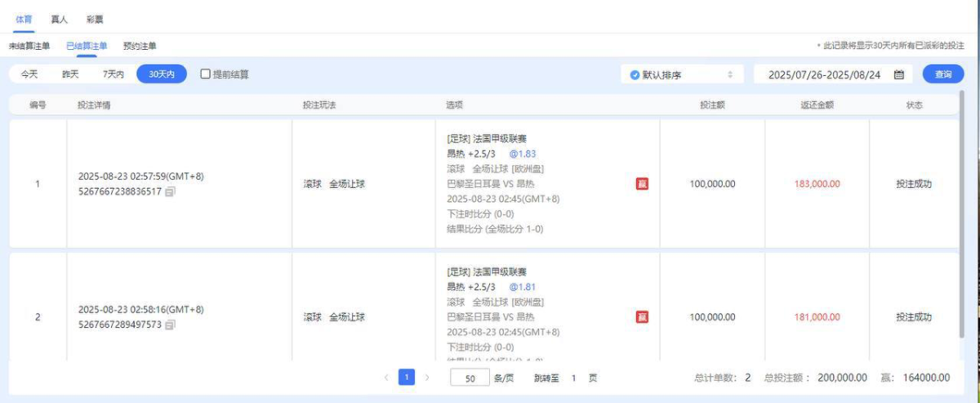
Task: Click the red win badge in row 2
Action: click(x=642, y=317)
